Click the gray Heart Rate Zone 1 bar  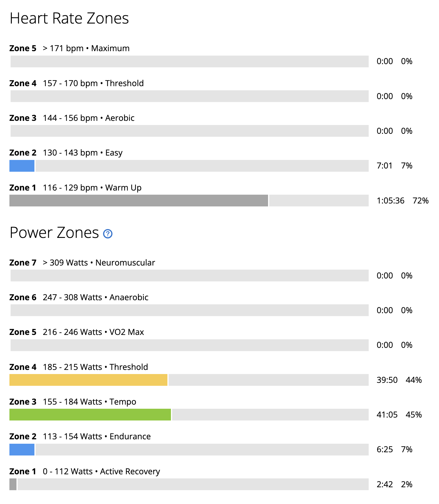(139, 201)
